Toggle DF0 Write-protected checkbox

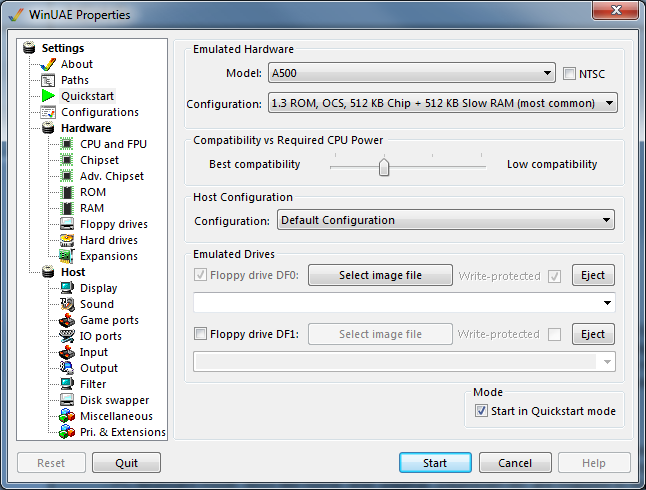pyautogui.click(x=555, y=276)
